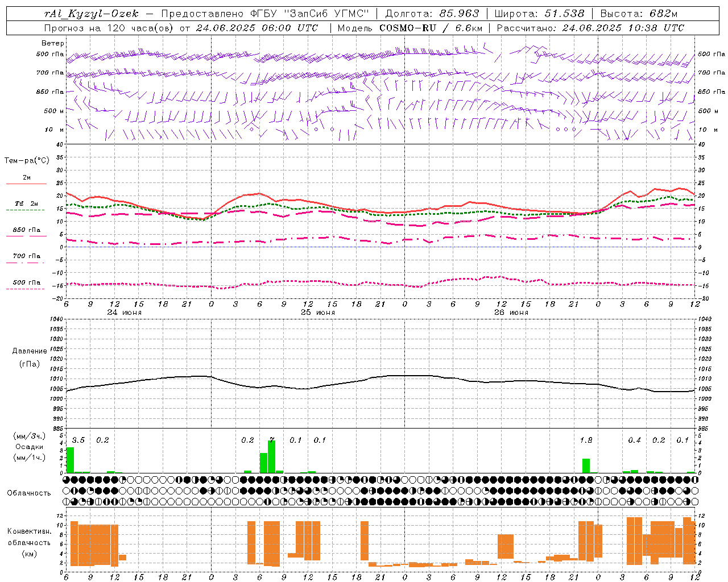Click the station title rAl_Kyzyl-Ozek

91,14
